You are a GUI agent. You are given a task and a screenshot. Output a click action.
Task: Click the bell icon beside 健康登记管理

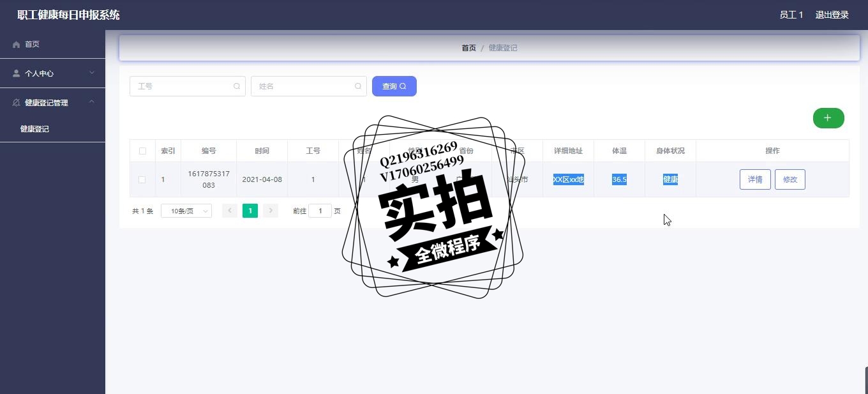tap(17, 103)
